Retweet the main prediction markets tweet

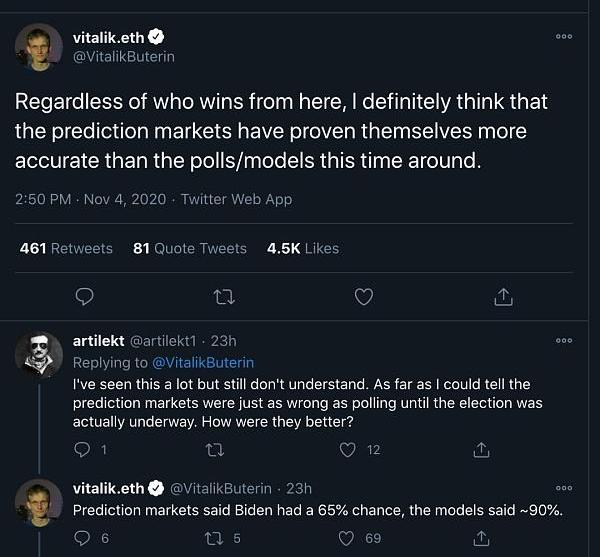(224, 296)
